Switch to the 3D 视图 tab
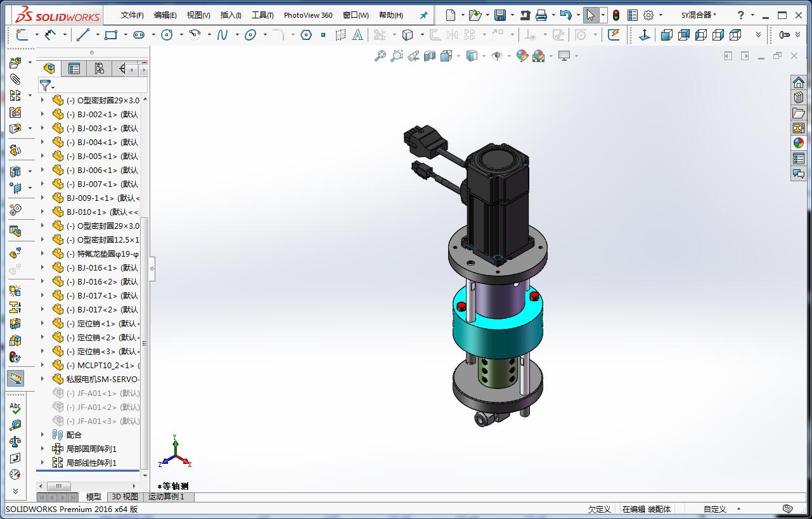812x519 pixels. pyautogui.click(x=125, y=497)
